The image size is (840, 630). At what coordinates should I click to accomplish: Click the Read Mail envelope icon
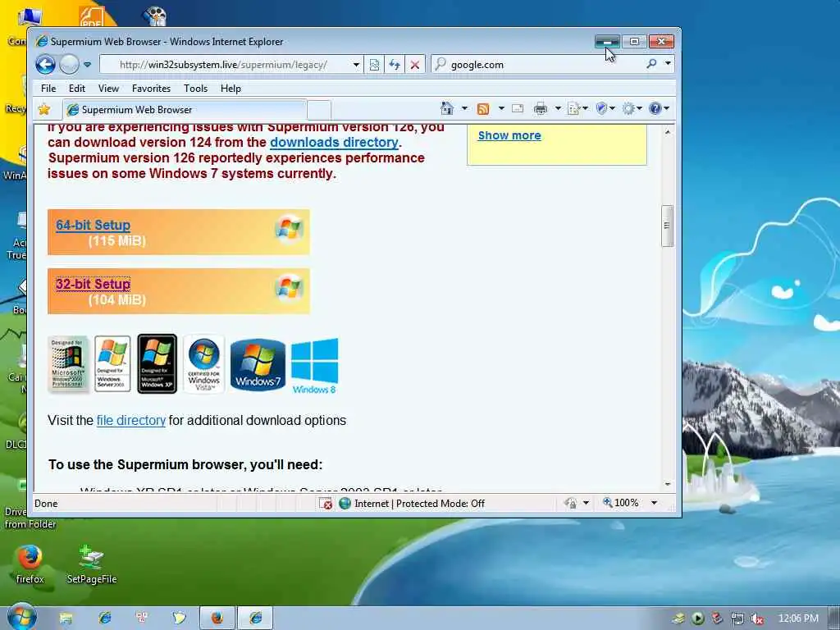[x=518, y=108]
